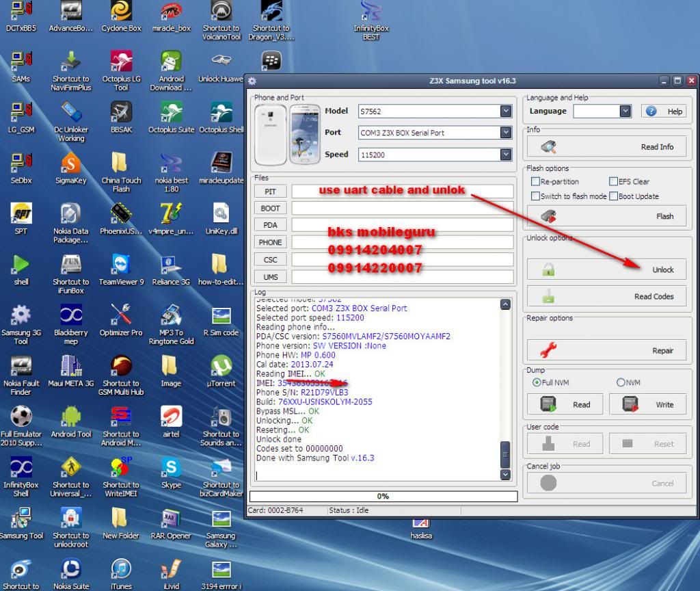This screenshot has height=591, width=700.
Task: Open the Port dropdown list
Action: click(x=505, y=132)
